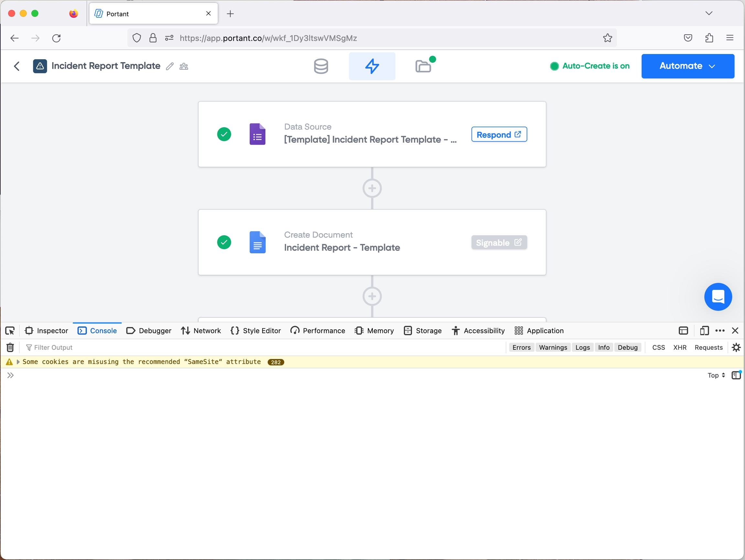745x560 pixels.
Task: Open the Automate dropdown button
Action: coord(687,66)
